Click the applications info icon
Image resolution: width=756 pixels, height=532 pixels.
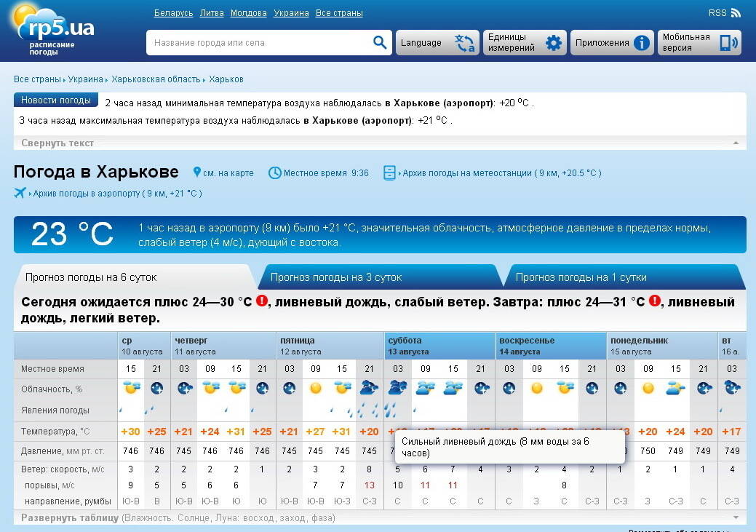(x=641, y=43)
